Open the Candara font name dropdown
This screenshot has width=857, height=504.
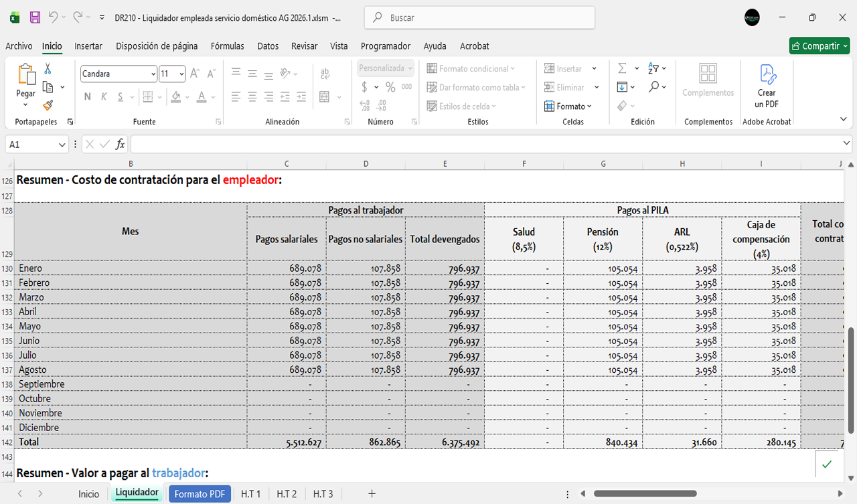pos(153,74)
